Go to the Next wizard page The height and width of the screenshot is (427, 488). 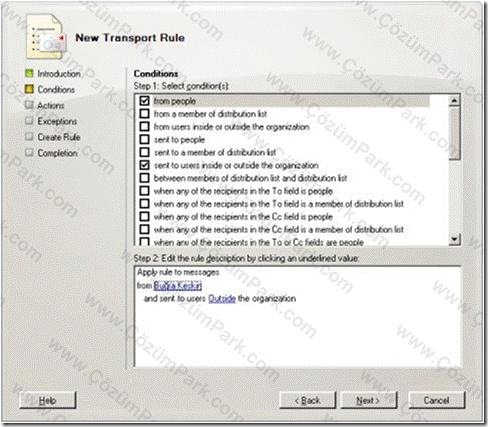[369, 400]
